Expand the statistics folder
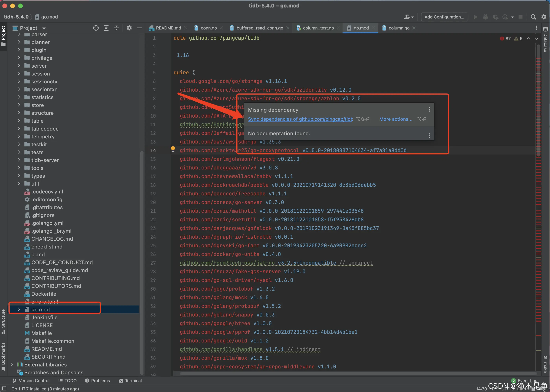 pyautogui.click(x=19, y=97)
